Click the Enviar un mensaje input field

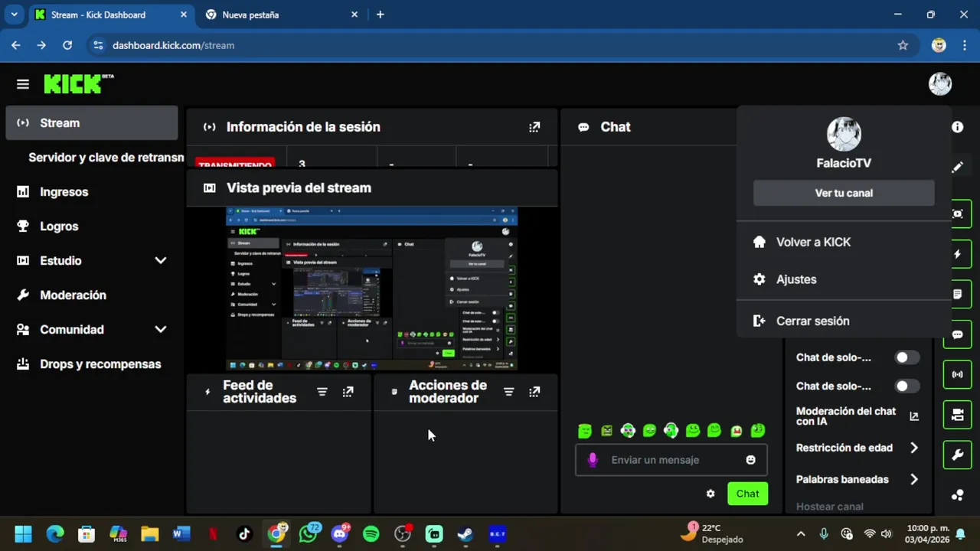[x=671, y=460]
